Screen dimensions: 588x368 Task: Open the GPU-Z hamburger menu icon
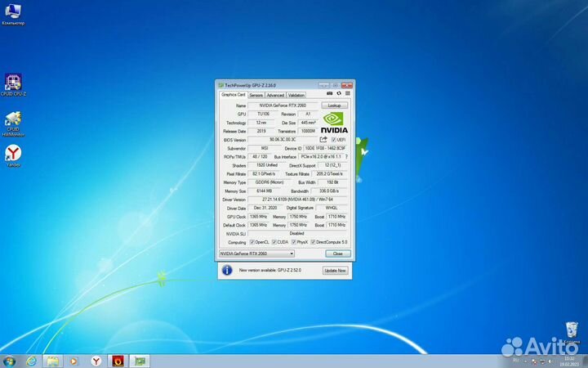pos(348,93)
